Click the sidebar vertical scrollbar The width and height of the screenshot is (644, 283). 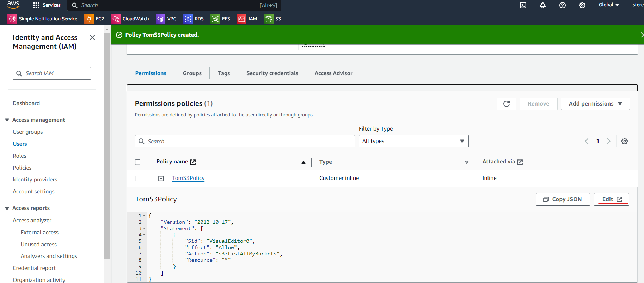coord(107,146)
